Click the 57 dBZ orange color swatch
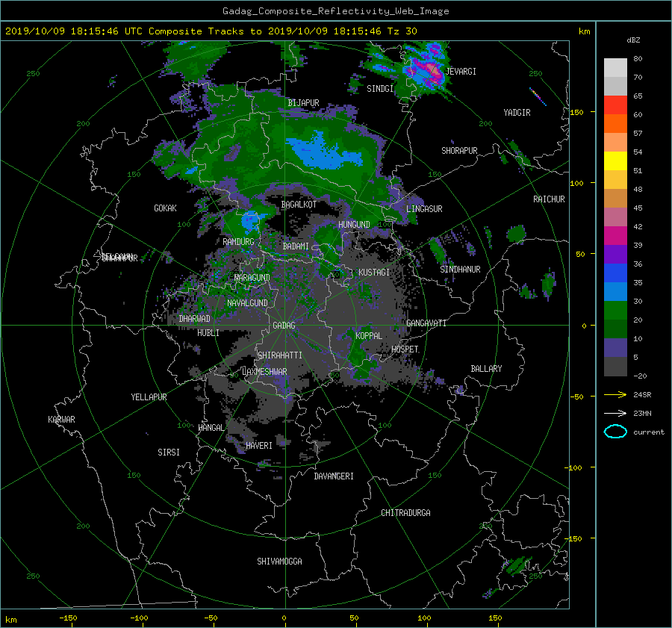The width and height of the screenshot is (672, 628). (x=615, y=123)
